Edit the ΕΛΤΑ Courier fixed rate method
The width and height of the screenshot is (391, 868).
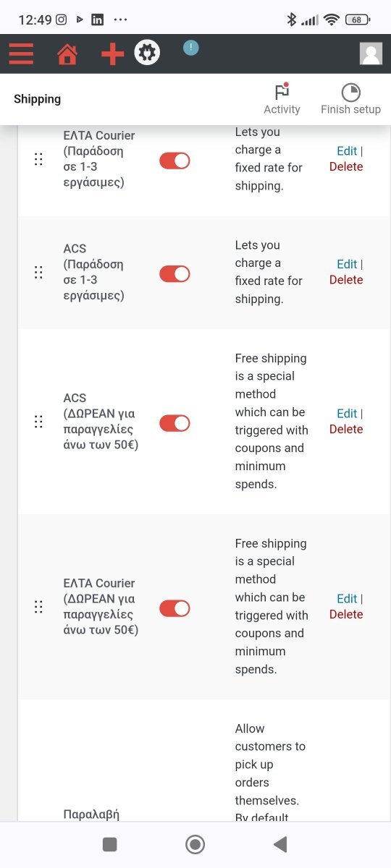pyautogui.click(x=347, y=151)
